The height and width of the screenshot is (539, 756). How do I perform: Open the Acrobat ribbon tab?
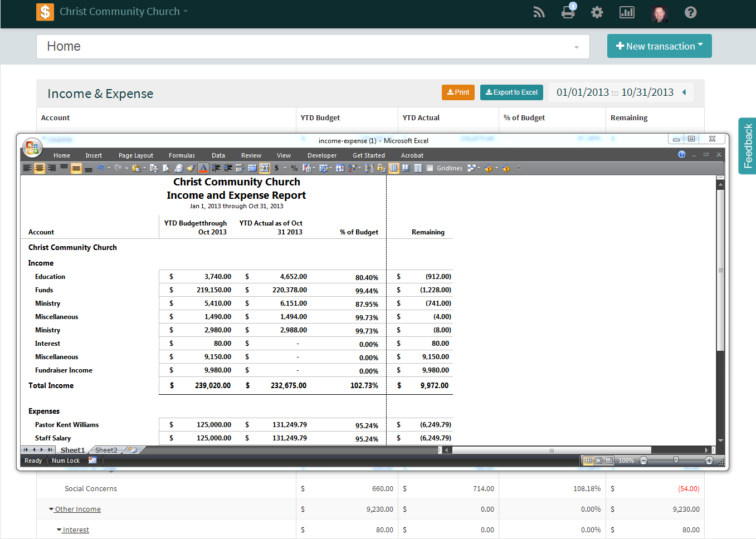412,155
